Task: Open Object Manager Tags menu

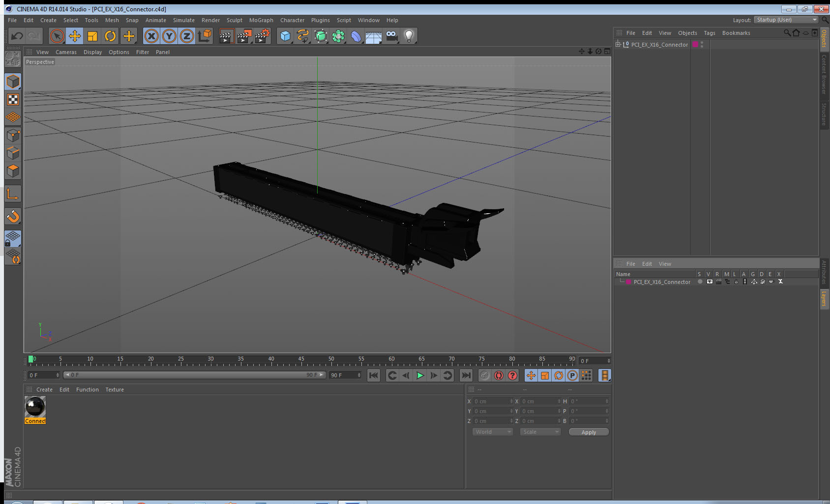Action: tap(710, 33)
